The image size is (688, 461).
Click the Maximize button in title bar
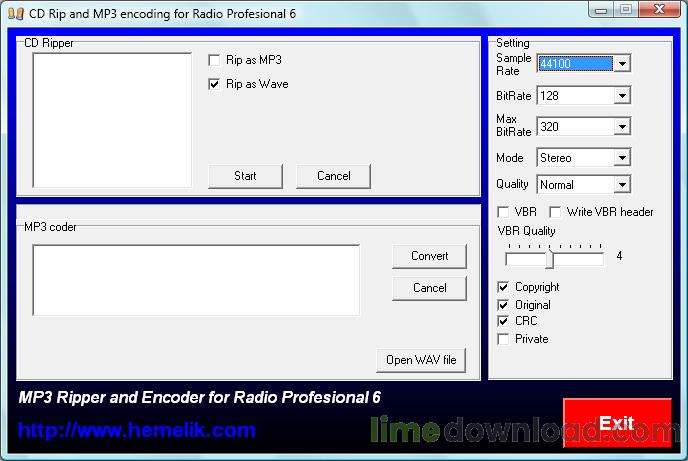pos(626,9)
